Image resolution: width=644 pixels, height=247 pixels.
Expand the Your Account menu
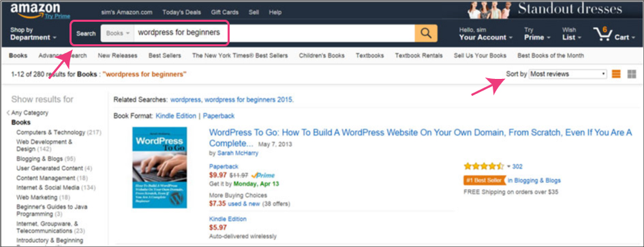click(486, 33)
